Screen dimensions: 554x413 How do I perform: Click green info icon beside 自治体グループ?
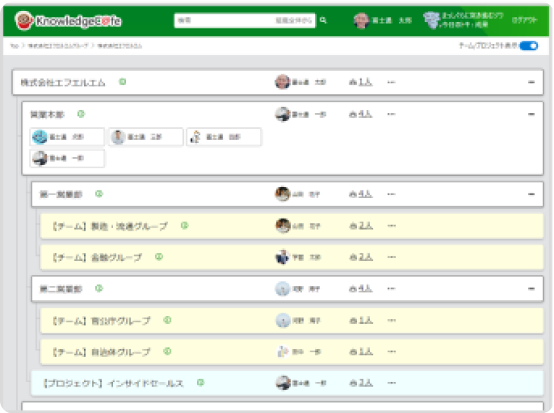point(167,352)
